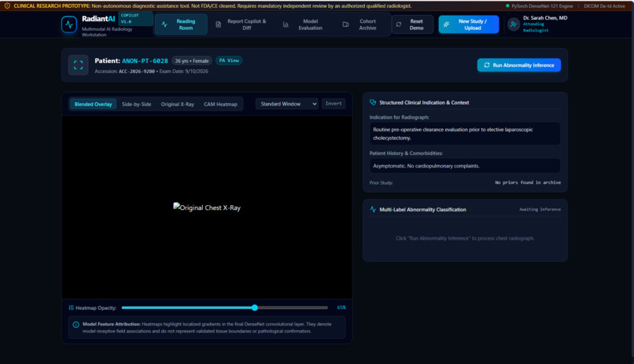
Task: Click the COPILOT V1.0 version badge
Action: click(x=135, y=19)
